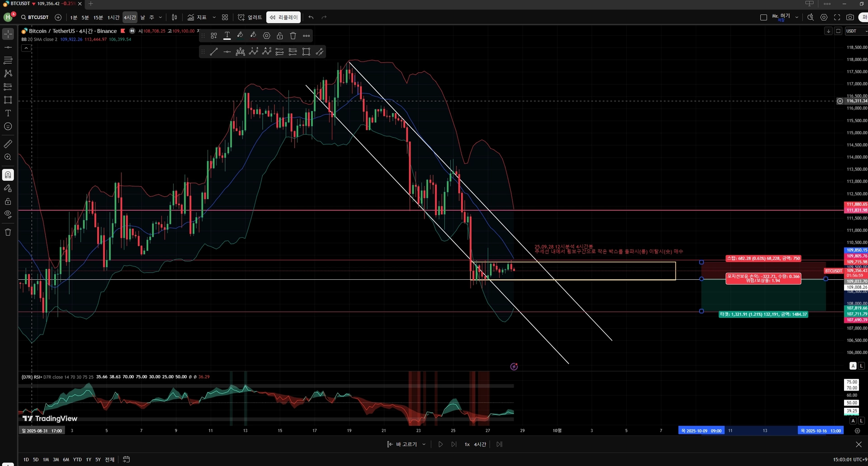This screenshot has height=466, width=868.
Task: Switch to 주 weekly timeframe
Action: click(x=151, y=17)
